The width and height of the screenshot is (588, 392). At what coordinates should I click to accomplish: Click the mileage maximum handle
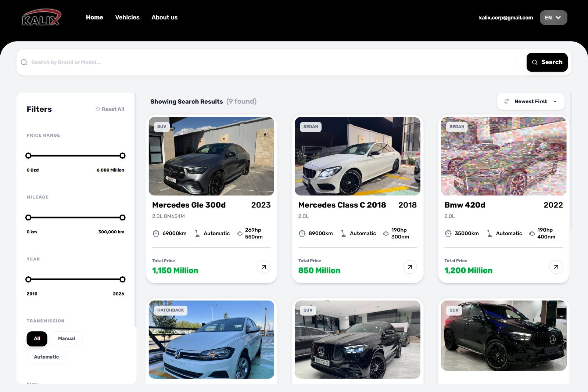point(122,217)
